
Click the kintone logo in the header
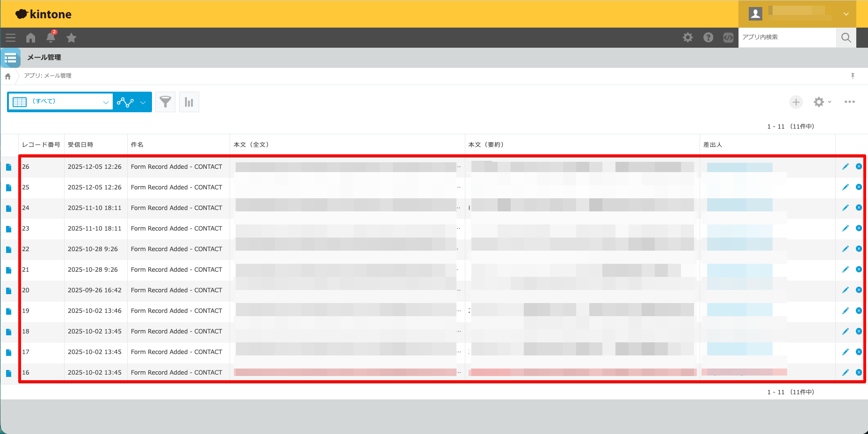tap(43, 14)
